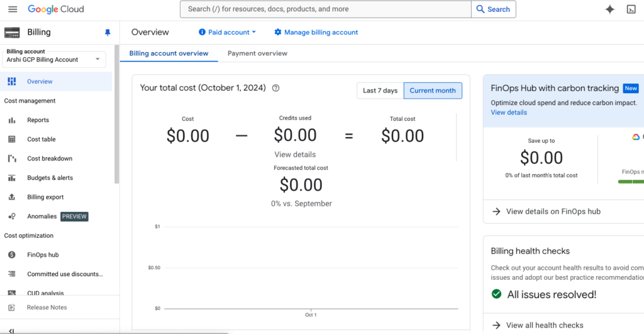
Task: Click the PREVIEW badge next to Anomalies
Action: [x=74, y=216]
